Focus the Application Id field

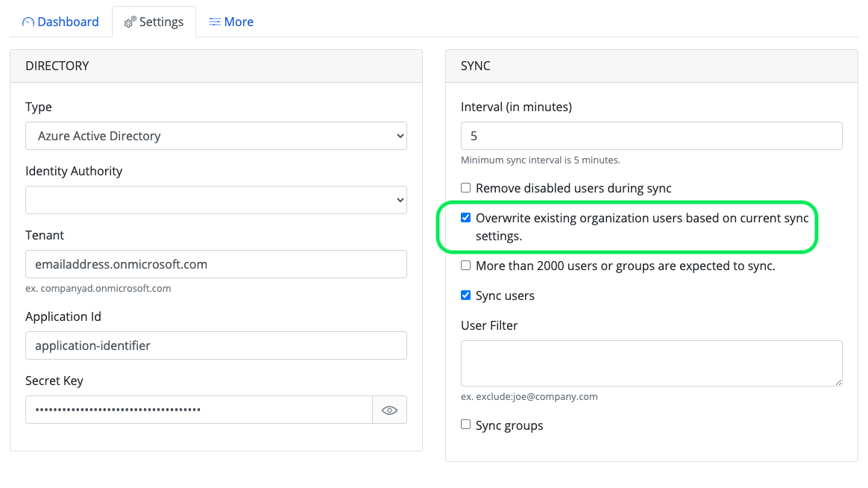pyautogui.click(x=216, y=345)
